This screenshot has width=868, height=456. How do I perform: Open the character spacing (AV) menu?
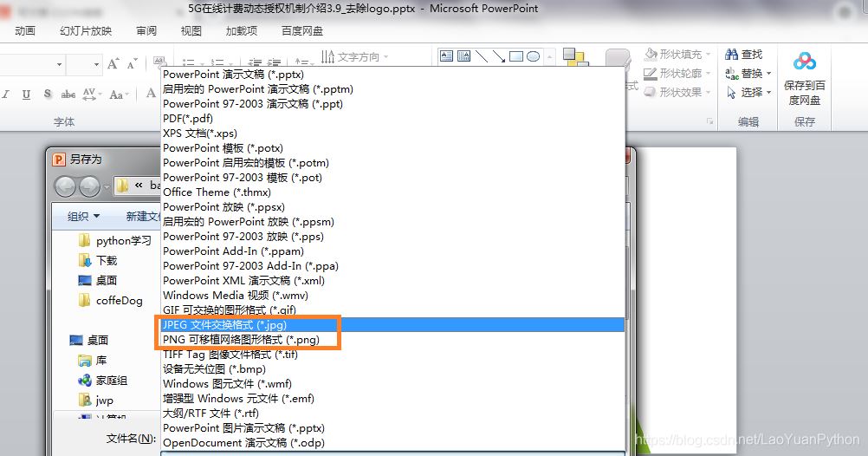tap(92, 94)
